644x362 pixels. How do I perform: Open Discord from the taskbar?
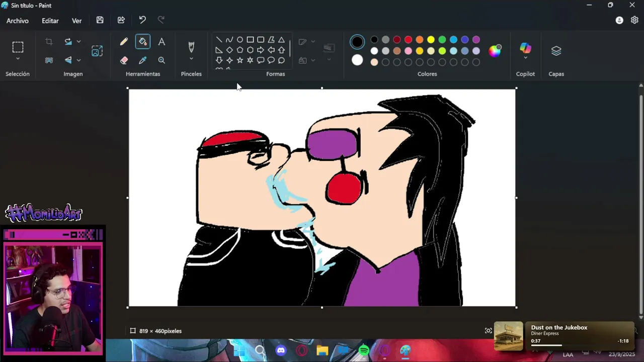click(x=281, y=350)
